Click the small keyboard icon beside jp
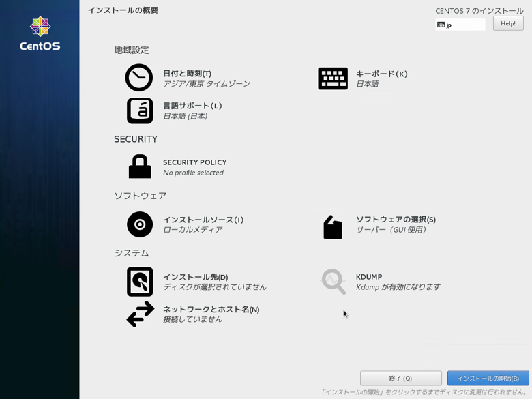532x399 pixels. (441, 25)
